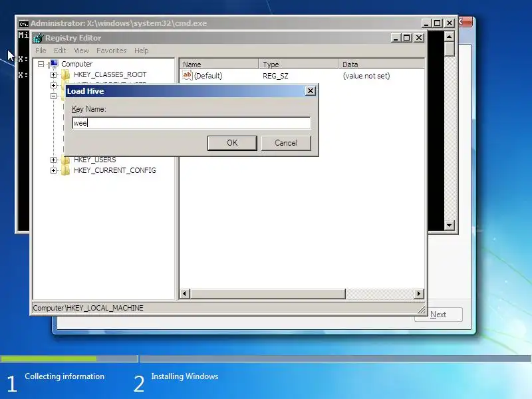Select the Computer tree label
Viewport: 532px width, 399px height.
[x=76, y=64]
